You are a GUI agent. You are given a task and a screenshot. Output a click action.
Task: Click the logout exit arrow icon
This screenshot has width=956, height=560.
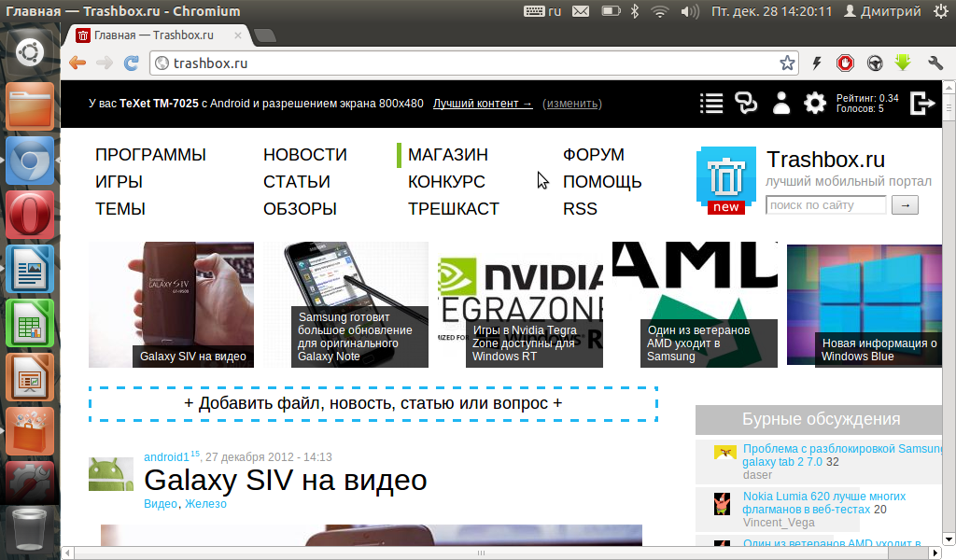pyautogui.click(x=922, y=103)
